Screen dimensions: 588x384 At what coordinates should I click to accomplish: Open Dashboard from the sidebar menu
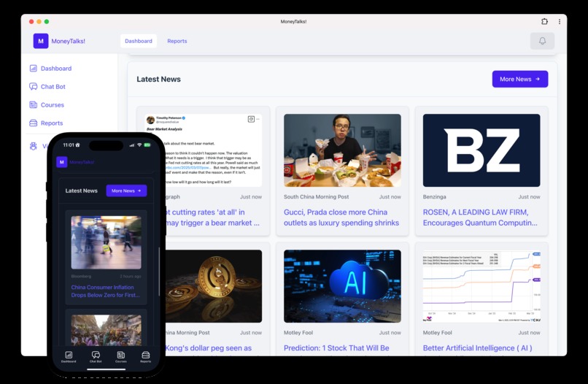pos(56,69)
